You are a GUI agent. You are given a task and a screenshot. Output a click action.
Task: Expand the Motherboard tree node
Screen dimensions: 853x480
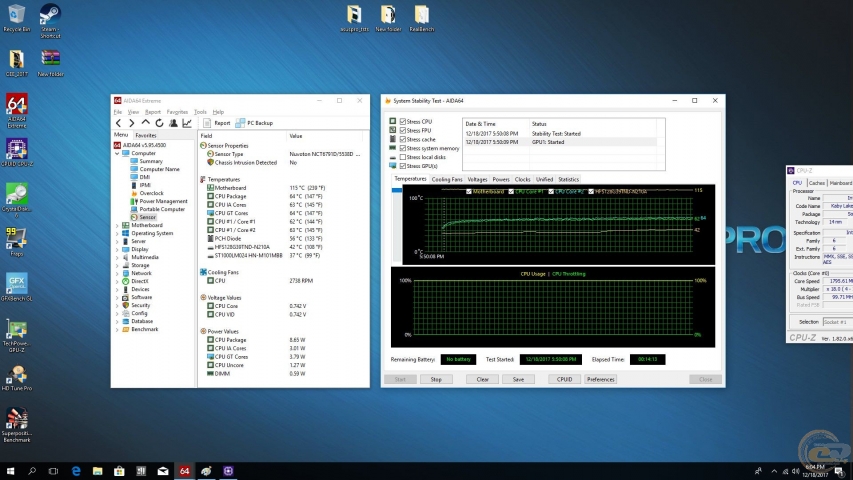(117, 225)
